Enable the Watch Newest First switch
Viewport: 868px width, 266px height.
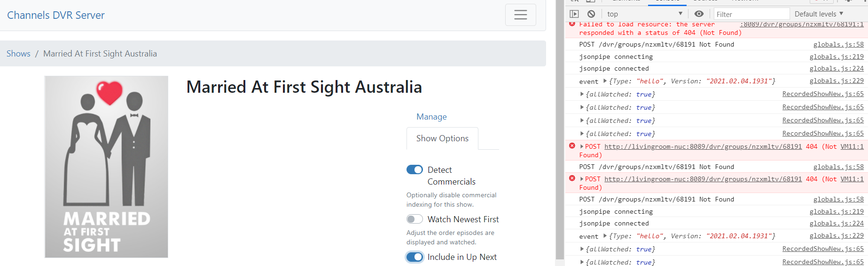coord(414,219)
